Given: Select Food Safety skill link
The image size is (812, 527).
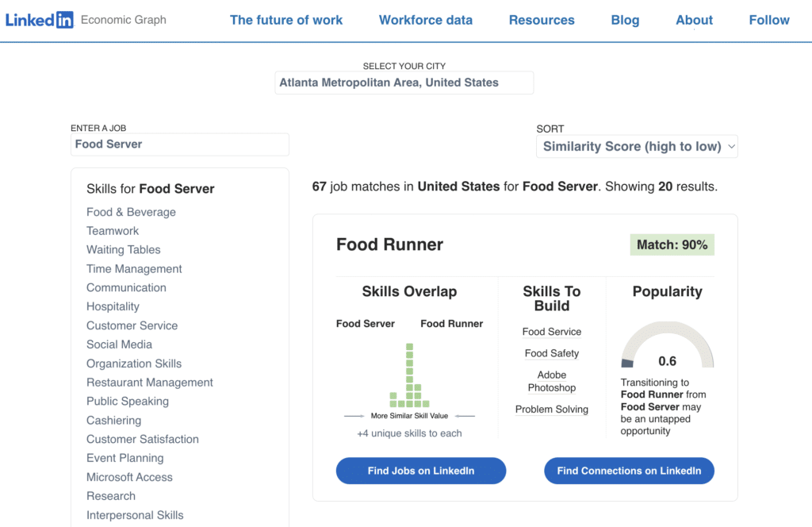Looking at the screenshot, I should pos(552,353).
